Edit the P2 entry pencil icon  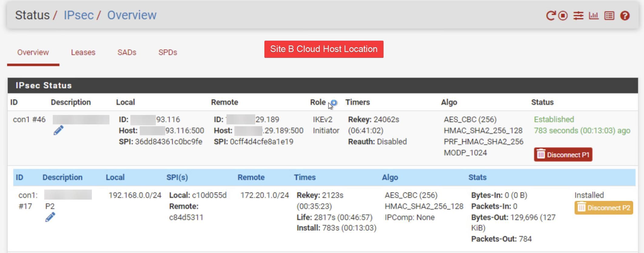click(50, 217)
